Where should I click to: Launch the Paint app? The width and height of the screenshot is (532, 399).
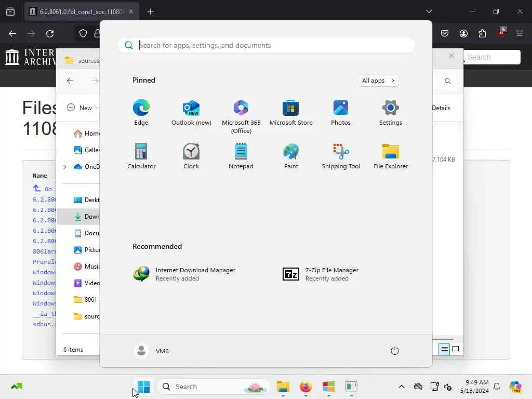click(291, 156)
